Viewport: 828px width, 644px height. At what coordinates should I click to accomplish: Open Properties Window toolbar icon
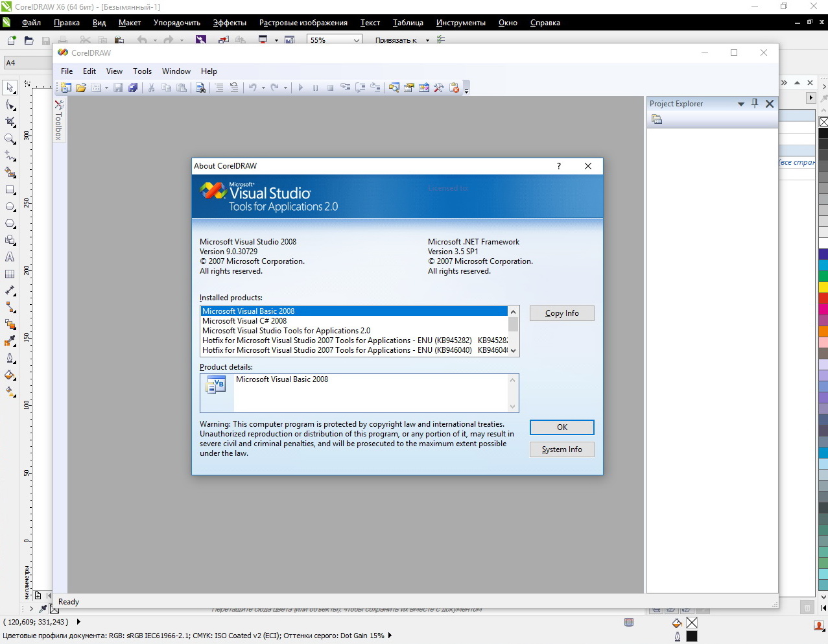[409, 88]
